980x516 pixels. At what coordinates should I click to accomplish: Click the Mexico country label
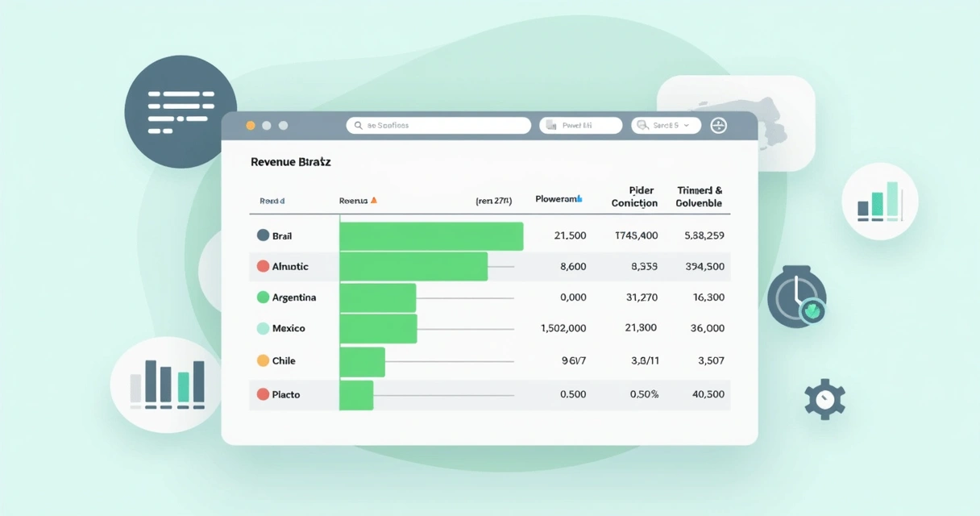289,329
